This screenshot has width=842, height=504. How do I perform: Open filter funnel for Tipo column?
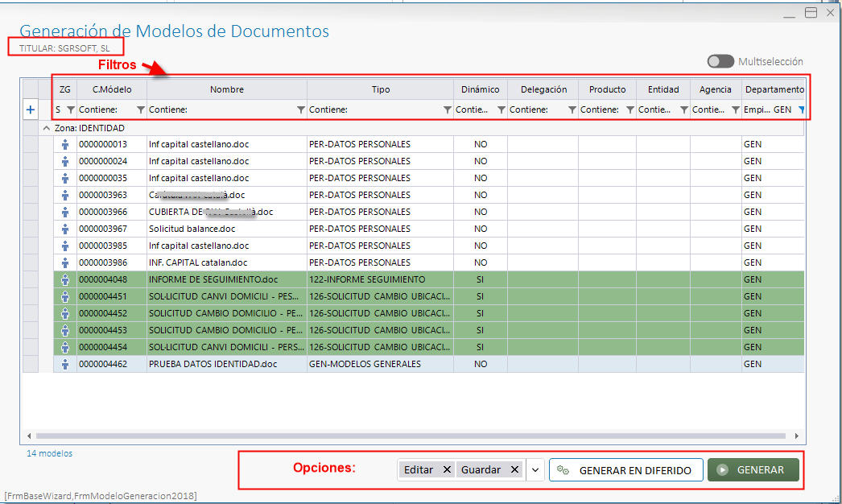[x=447, y=109]
